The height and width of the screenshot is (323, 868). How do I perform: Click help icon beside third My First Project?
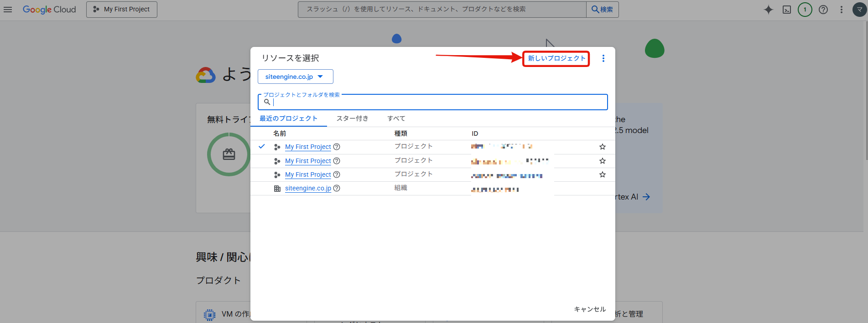click(337, 174)
